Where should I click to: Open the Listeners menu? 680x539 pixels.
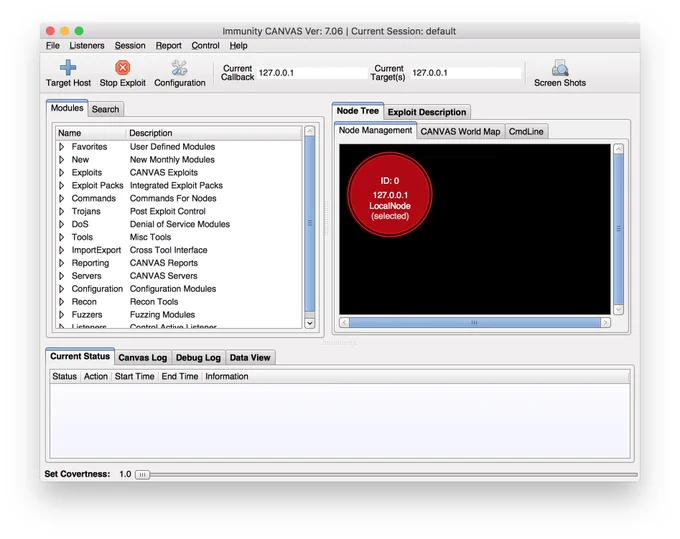pos(87,46)
